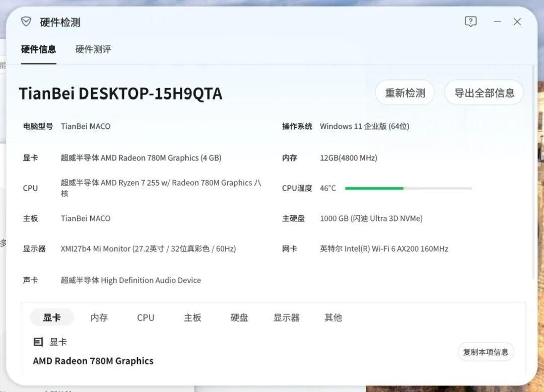The height and width of the screenshot is (392, 544).
Task: Click the vertical scrollbar on the right edge
Action: click(x=533, y=172)
